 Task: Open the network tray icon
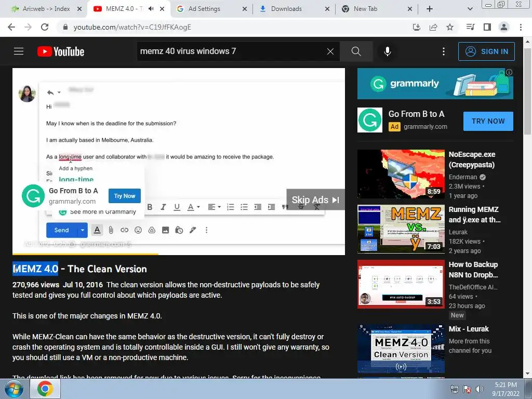454,389
